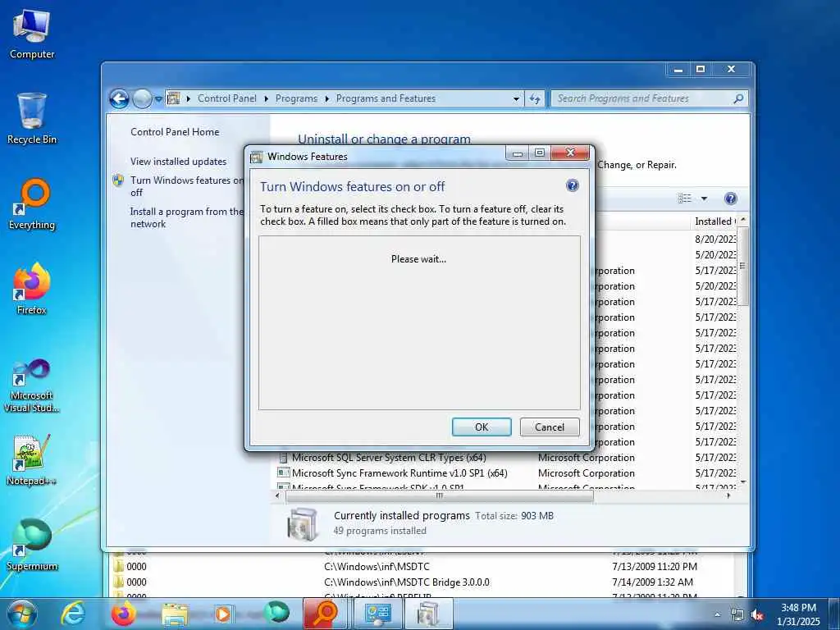Open Programs and Features help icon
Image resolution: width=840 pixels, height=630 pixels.
click(x=730, y=199)
